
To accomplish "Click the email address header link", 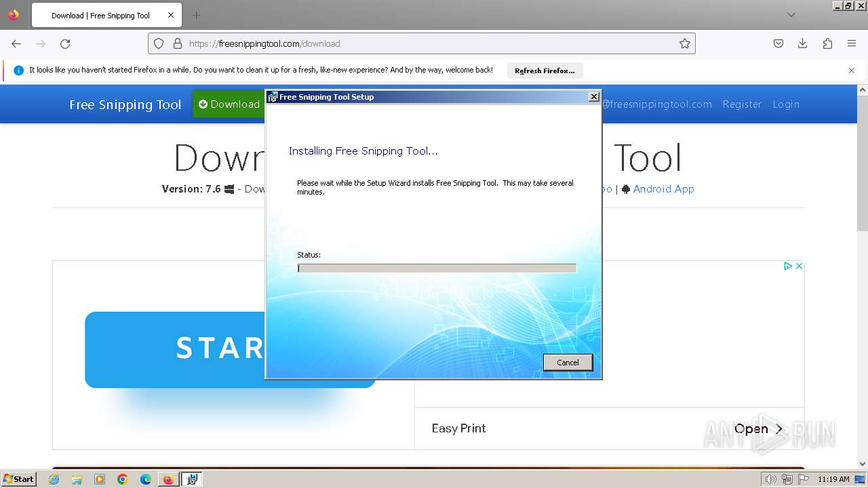I will coord(657,104).
